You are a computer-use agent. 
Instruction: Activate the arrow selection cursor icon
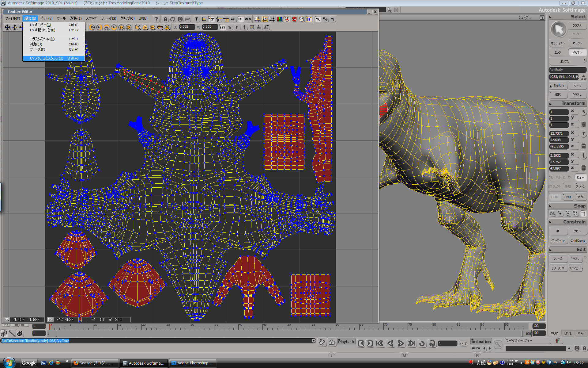pos(317,19)
